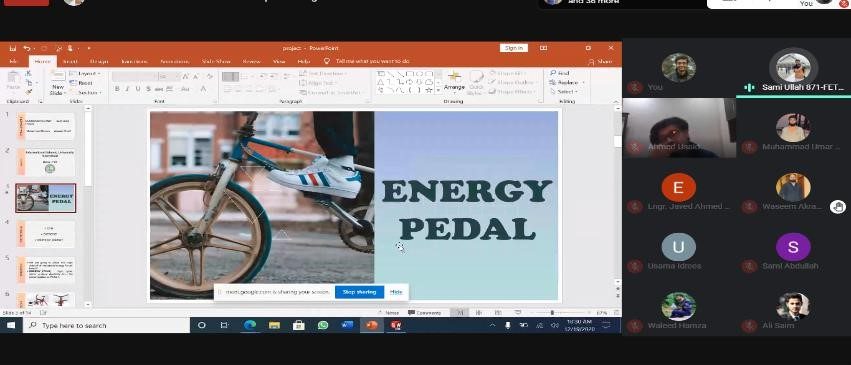
Task: Switch to the Design ribbon tab
Action: (x=99, y=62)
